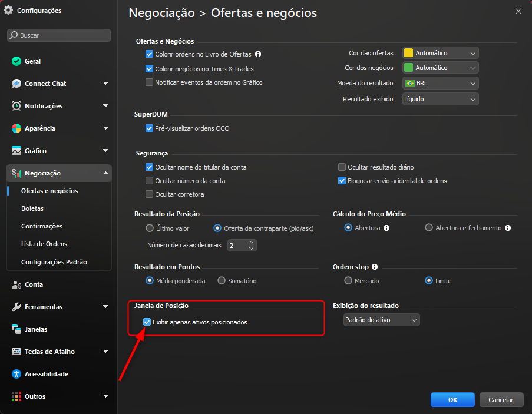Select Mercado for Ordem stop
The image size is (532, 414).
tap(348, 281)
